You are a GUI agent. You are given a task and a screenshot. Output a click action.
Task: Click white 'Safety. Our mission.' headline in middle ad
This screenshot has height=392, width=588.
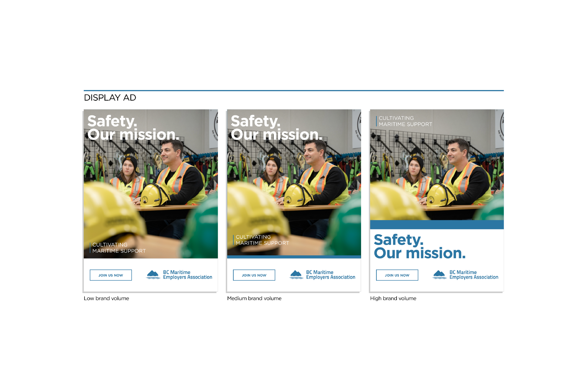tap(276, 128)
